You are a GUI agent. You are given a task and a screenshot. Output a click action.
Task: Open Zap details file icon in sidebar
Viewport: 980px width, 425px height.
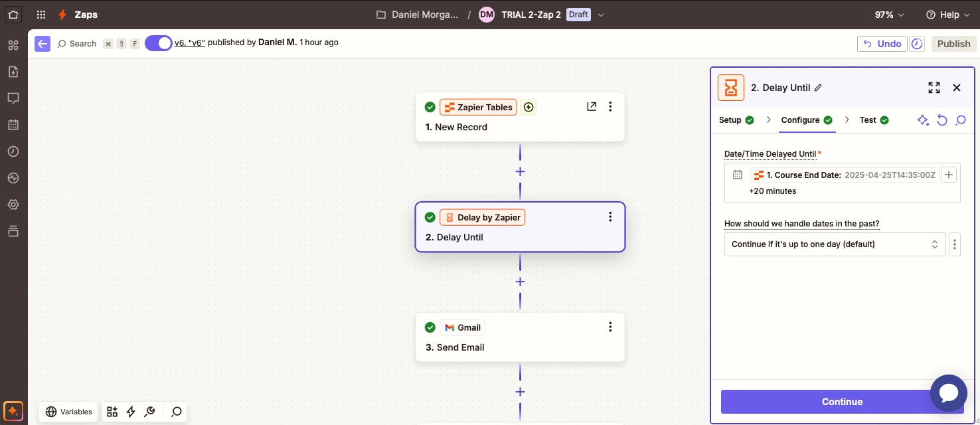[13, 72]
